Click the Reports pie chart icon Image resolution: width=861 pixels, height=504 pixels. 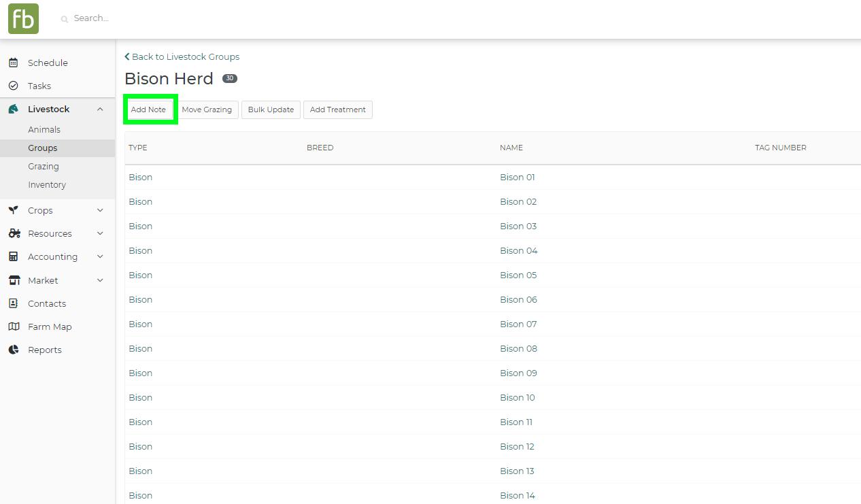13,350
